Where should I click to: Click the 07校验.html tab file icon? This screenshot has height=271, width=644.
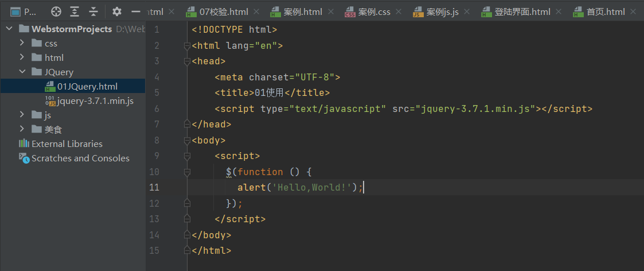click(191, 12)
